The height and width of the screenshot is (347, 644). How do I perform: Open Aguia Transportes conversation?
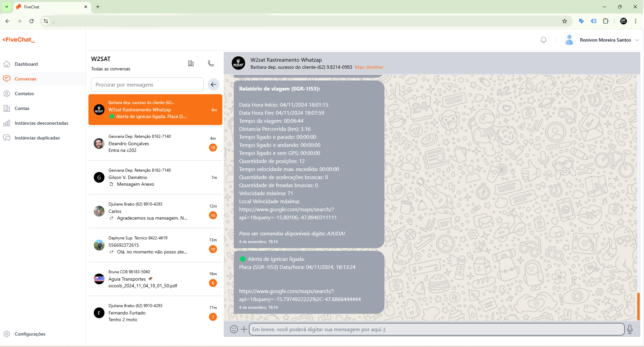pyautogui.click(x=155, y=279)
